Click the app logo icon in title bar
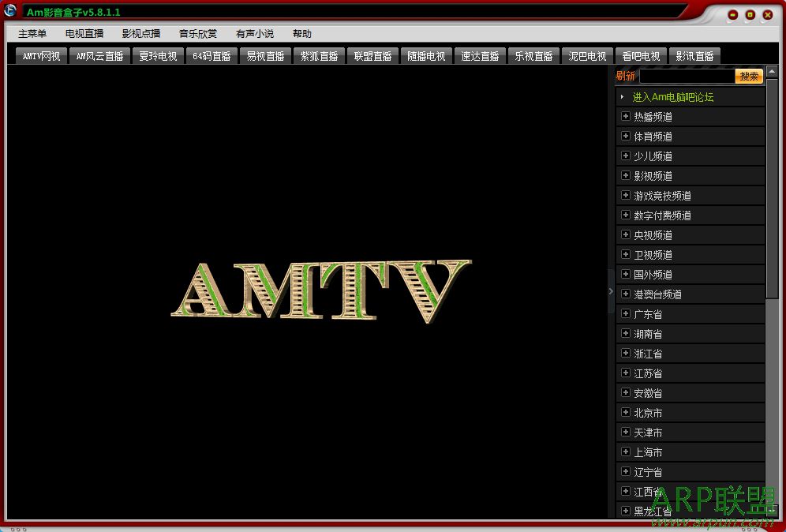Viewport: 786px width, 532px height. pos(10,10)
